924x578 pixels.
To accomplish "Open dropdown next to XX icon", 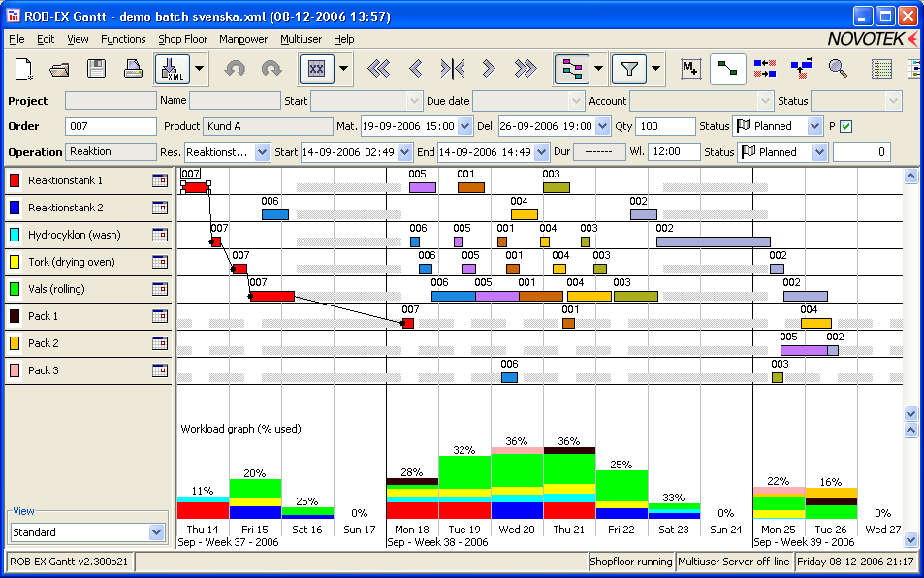I will (343, 69).
